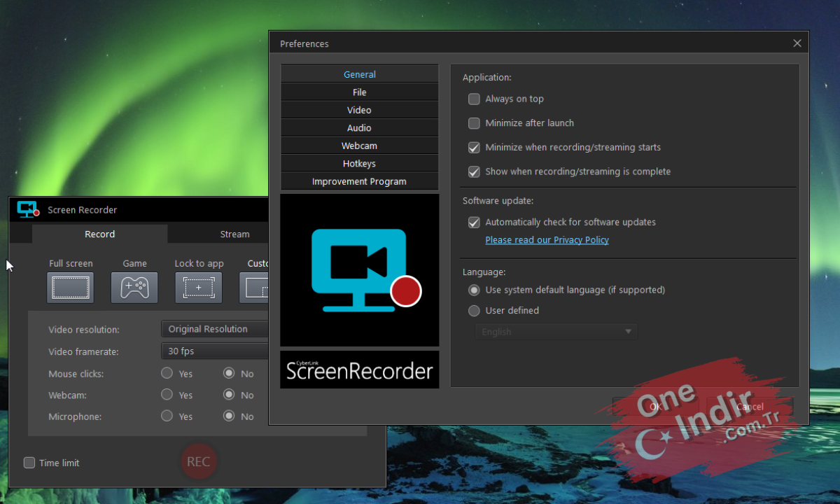Click the Software update: section heading
This screenshot has height=504, width=840.
click(x=498, y=201)
